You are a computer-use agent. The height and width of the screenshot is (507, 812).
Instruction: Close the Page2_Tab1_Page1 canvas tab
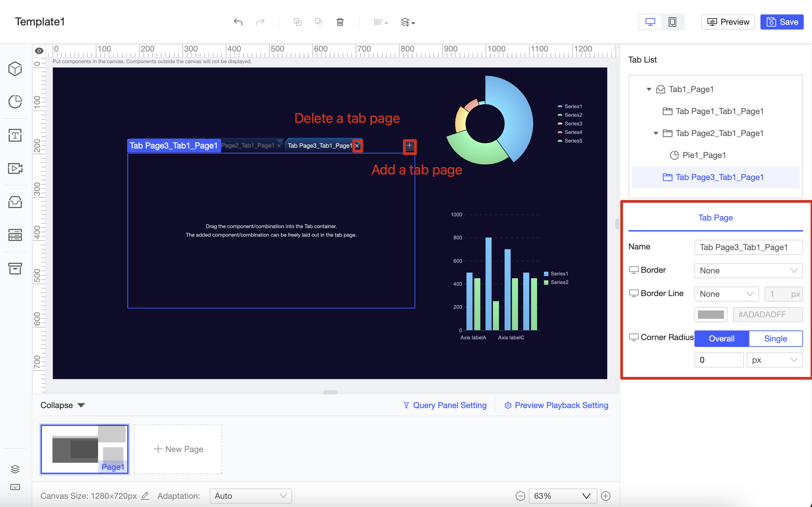(x=279, y=146)
